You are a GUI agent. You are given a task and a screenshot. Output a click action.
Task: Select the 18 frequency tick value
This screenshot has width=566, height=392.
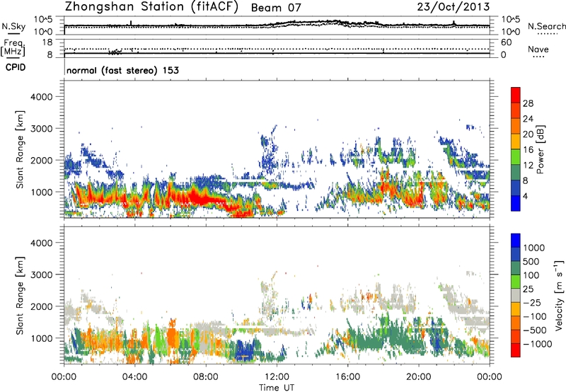pyautogui.click(x=47, y=42)
